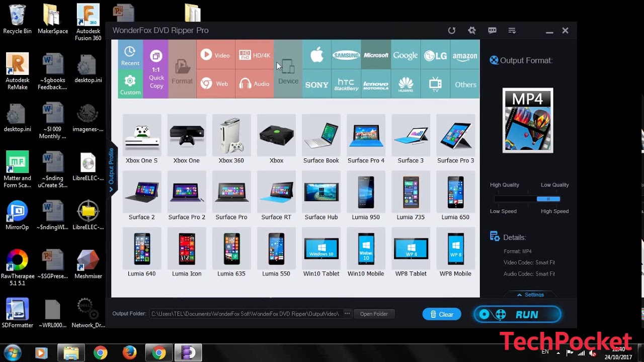Open Meshmixer from the desktop
The height and width of the screenshot is (362, 644).
(x=88, y=264)
